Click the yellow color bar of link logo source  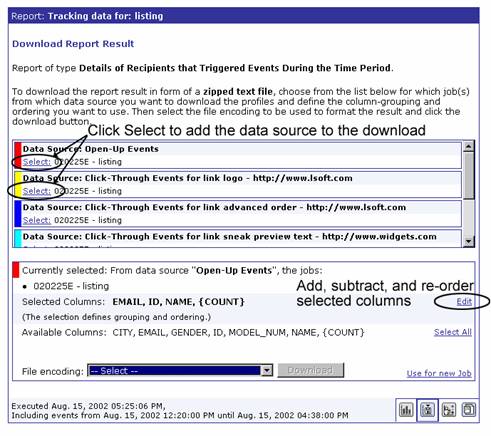click(18, 184)
